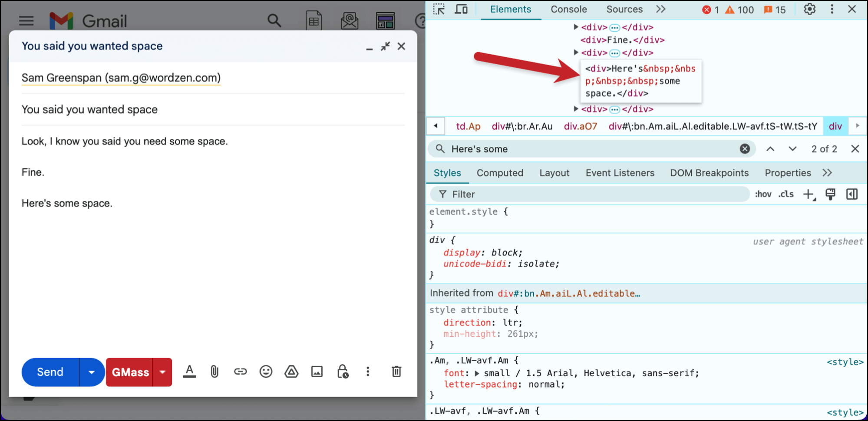Click the styles Filter input

(x=590, y=194)
